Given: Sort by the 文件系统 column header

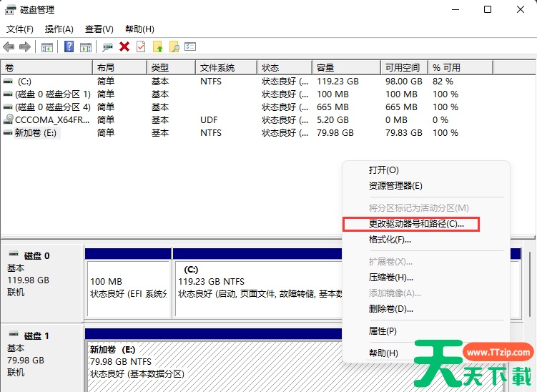Looking at the screenshot, I should tap(227, 67).
